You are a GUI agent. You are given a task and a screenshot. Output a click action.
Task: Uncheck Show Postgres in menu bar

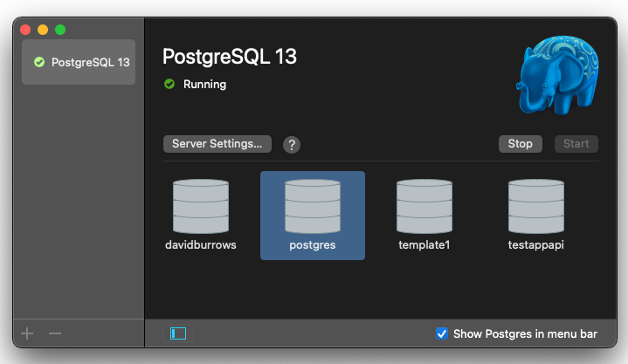click(441, 333)
